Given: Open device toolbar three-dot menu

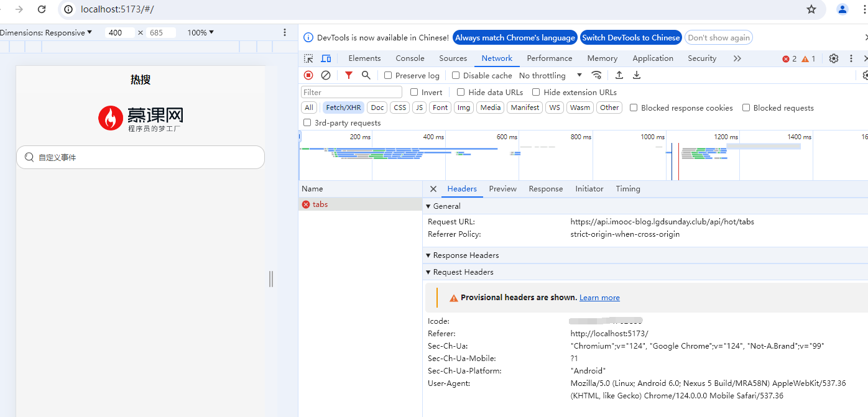Looking at the screenshot, I should 285,32.
